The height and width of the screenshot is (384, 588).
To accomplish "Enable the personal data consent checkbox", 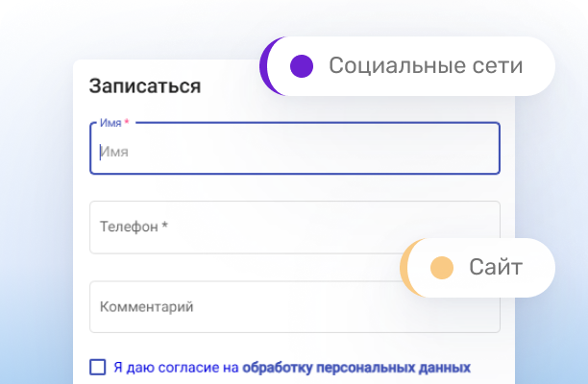I will [98, 367].
